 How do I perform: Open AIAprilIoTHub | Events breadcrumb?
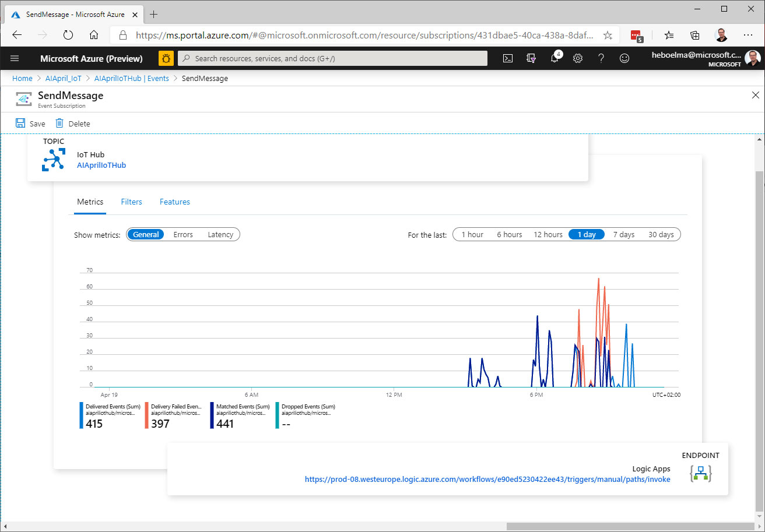coord(131,78)
